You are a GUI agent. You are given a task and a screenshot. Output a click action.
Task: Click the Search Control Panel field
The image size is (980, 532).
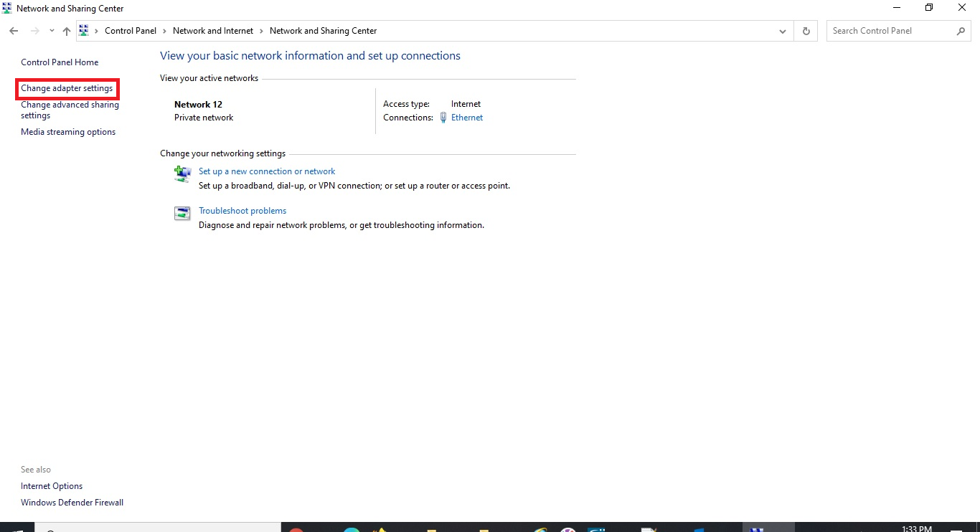click(x=890, y=31)
